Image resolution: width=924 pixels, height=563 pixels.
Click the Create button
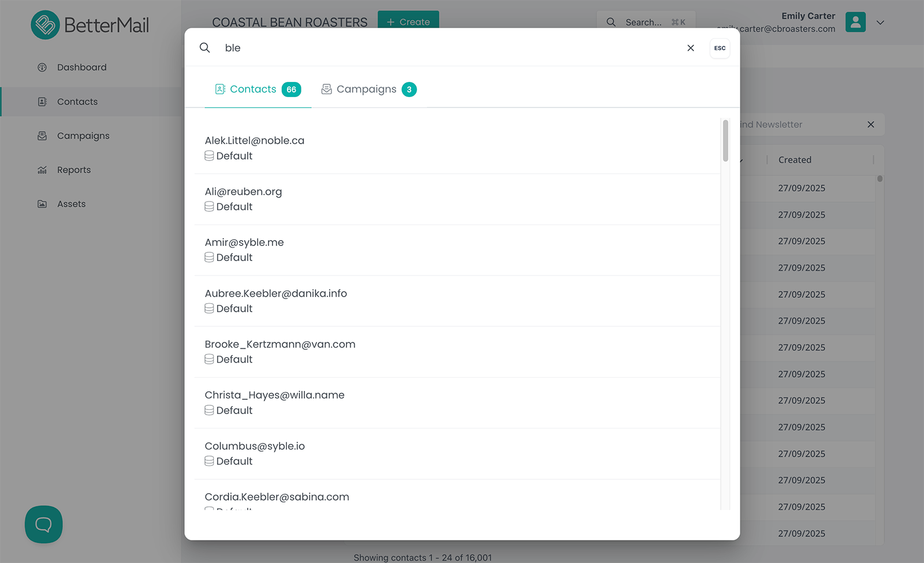pos(408,20)
